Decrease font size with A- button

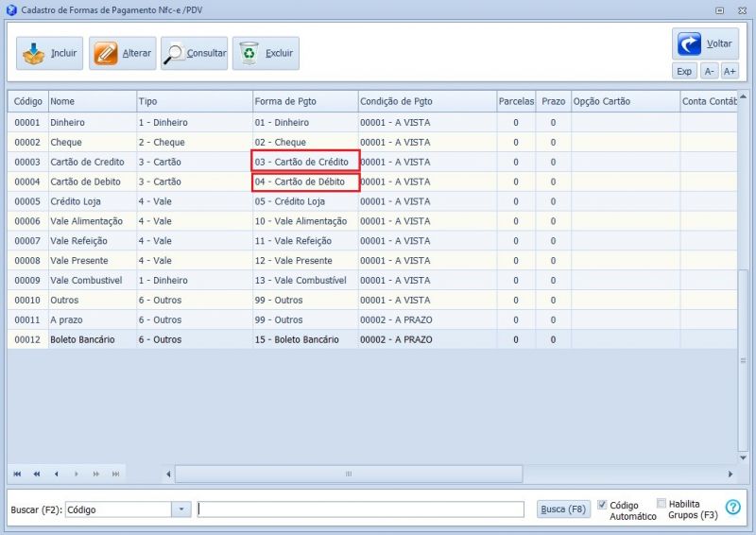point(709,71)
